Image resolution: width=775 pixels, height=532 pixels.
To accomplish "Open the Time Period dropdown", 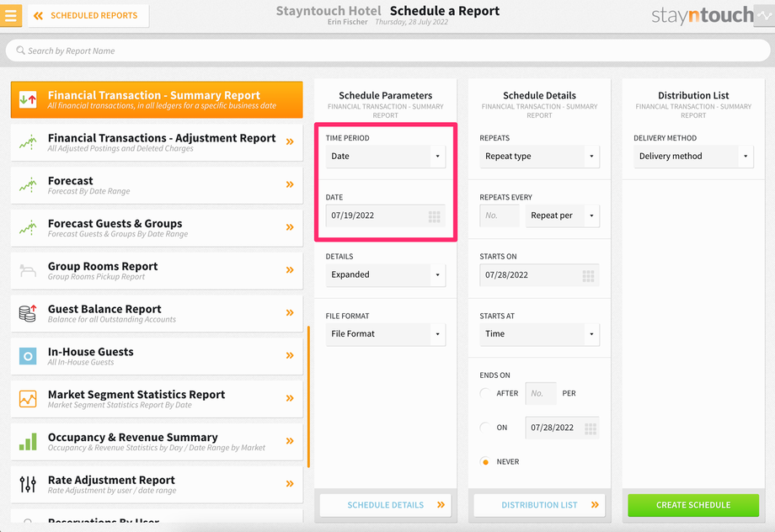I will click(x=386, y=156).
